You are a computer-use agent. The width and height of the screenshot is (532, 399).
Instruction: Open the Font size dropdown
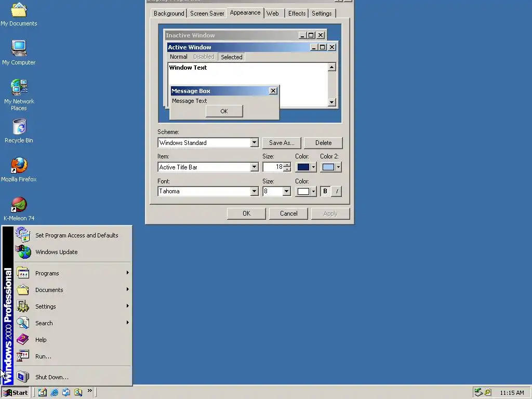(286, 191)
